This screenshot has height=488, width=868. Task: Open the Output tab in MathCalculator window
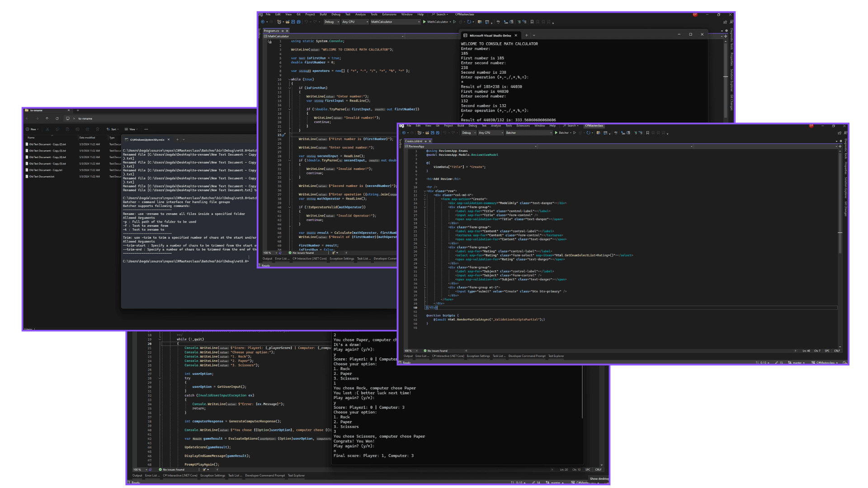[268, 259]
